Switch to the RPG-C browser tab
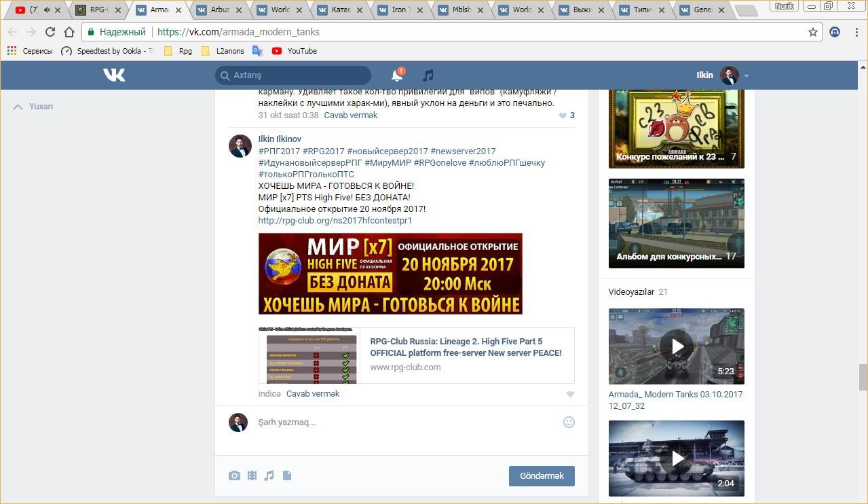The image size is (868, 504). (99, 10)
